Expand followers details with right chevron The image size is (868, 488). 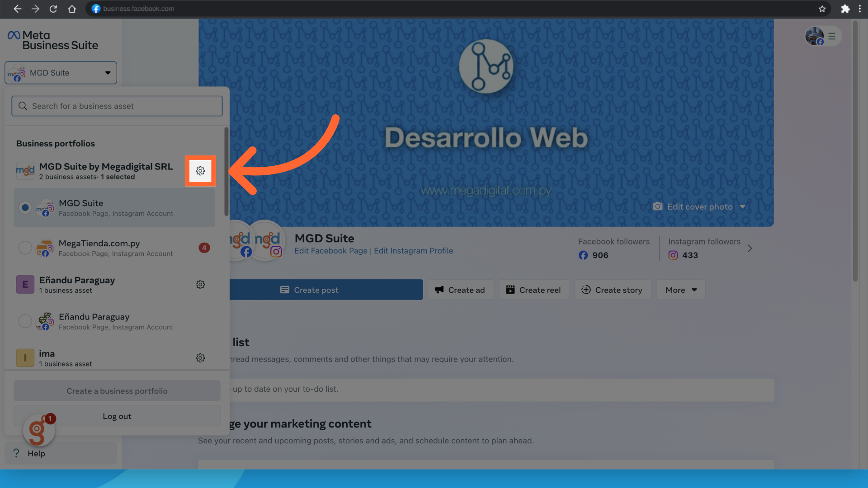[x=750, y=249]
